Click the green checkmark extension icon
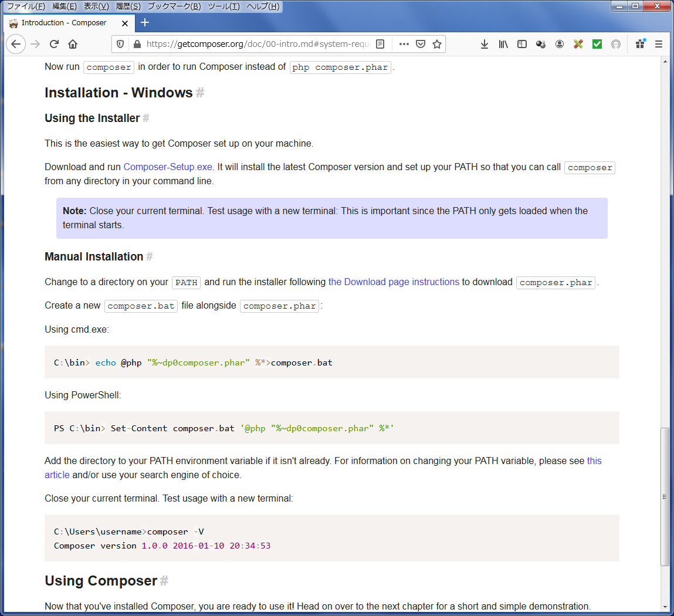The height and width of the screenshot is (616, 674). 597,44
